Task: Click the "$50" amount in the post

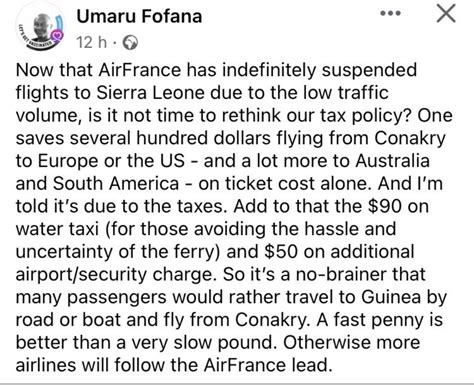Action: click(281, 251)
